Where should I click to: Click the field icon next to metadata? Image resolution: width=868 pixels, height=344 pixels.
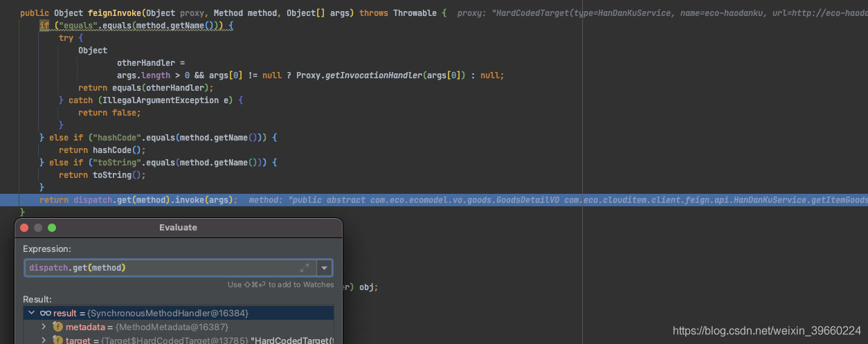tap(57, 327)
